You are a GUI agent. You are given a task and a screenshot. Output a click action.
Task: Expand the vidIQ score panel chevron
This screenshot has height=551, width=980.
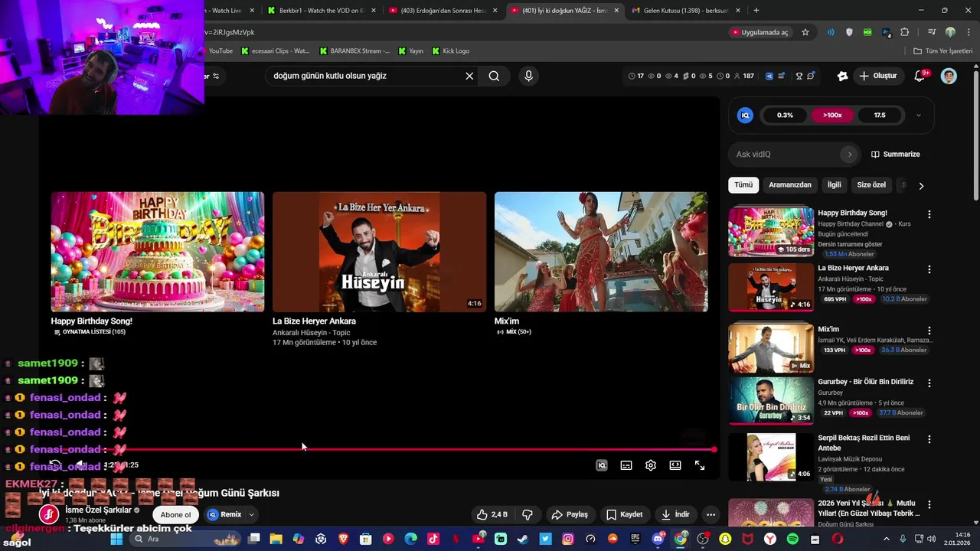918,116
